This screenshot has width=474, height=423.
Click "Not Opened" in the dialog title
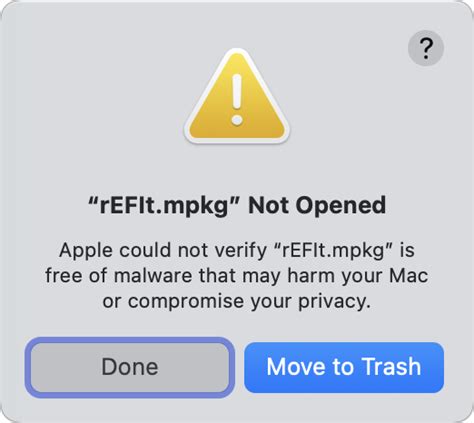point(317,205)
